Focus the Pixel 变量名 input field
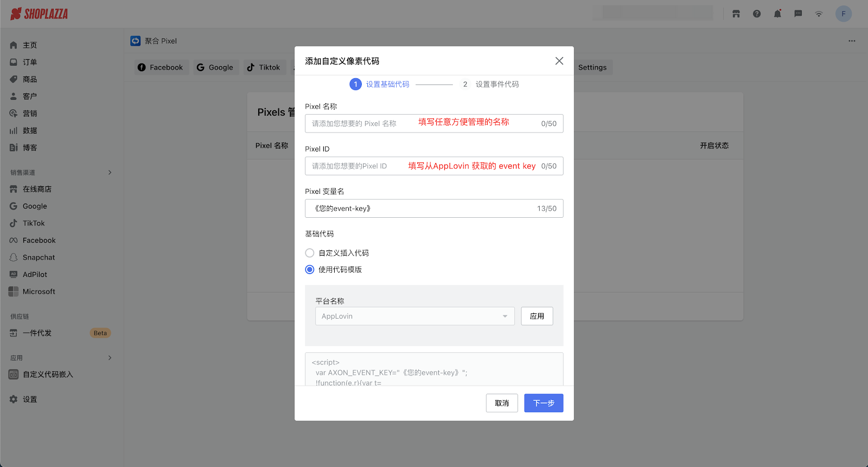The image size is (868, 467). click(x=434, y=208)
